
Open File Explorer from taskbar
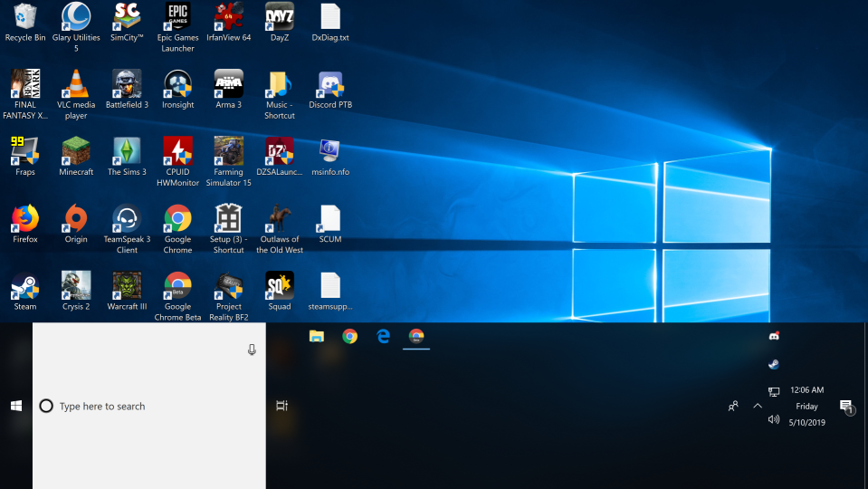tap(317, 336)
